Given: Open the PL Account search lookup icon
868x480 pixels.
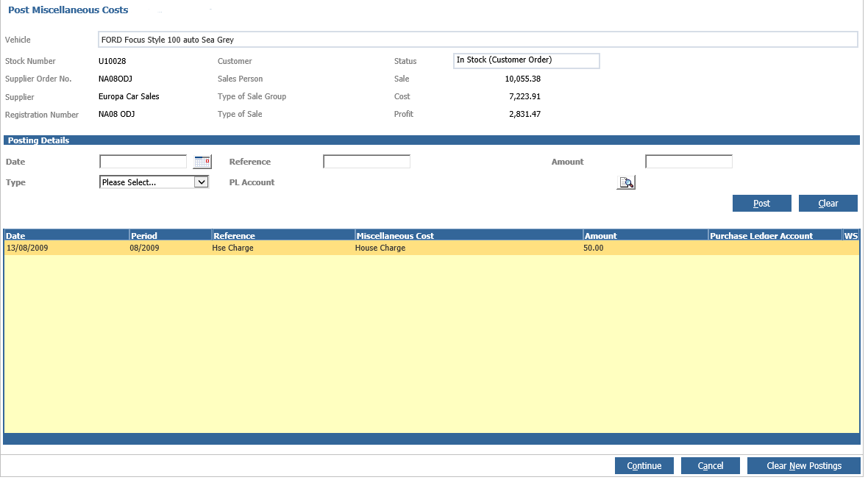Looking at the screenshot, I should click(x=626, y=182).
